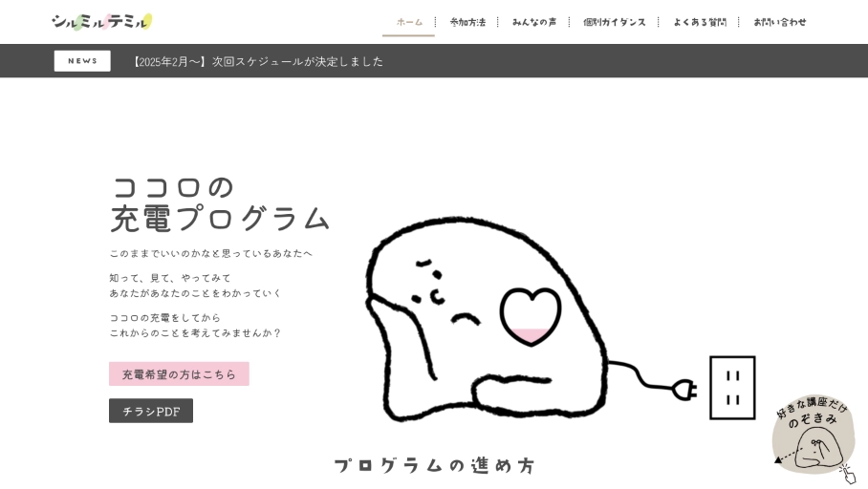Open the ホーム tab in navigation
Screen dimensions: 868x489
click(409, 22)
